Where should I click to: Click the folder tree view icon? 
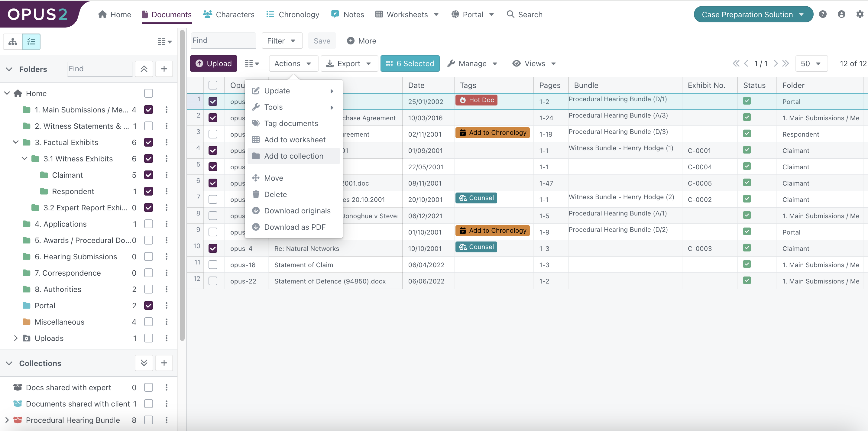coord(13,41)
